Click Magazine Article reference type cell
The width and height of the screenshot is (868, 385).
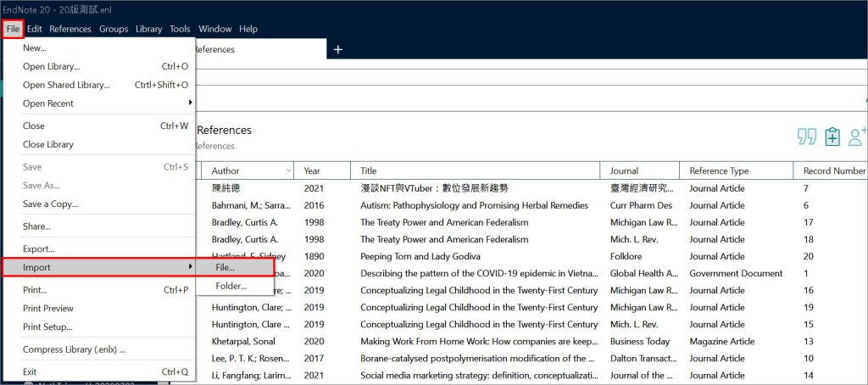click(722, 341)
